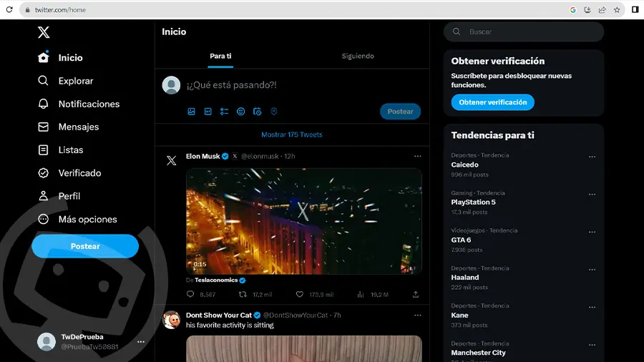Like Elon Musk's post
This screenshot has height=362, width=644.
[x=300, y=294]
